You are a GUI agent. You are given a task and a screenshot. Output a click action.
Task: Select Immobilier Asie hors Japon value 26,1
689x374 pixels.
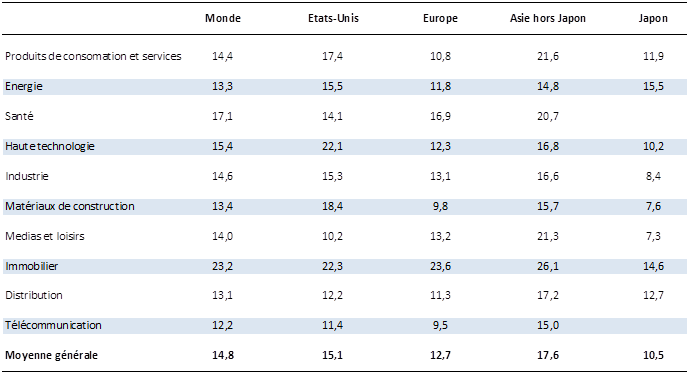548,266
